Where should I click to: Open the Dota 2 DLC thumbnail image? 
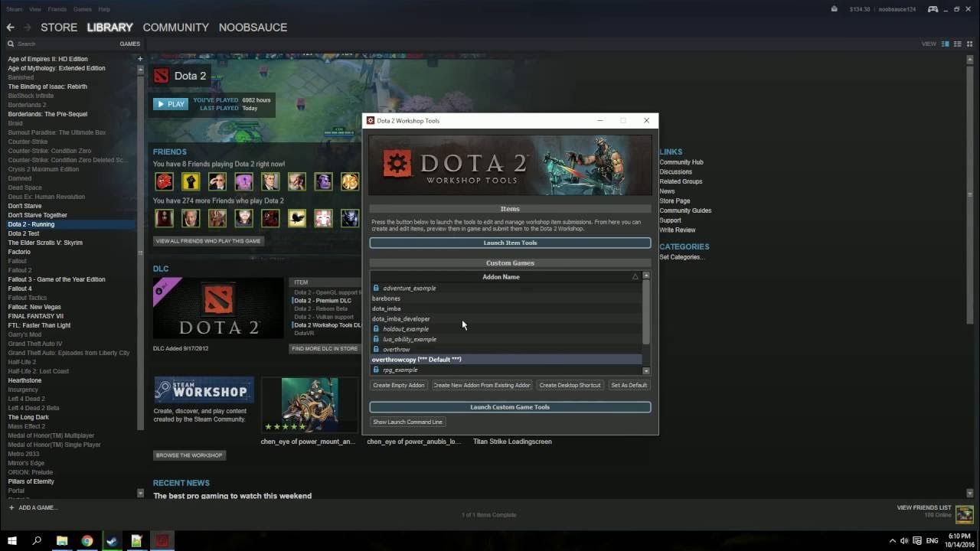pos(218,308)
